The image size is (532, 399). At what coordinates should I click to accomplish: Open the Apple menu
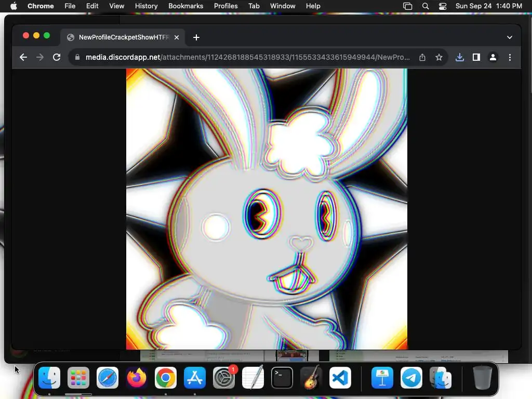coord(14,6)
